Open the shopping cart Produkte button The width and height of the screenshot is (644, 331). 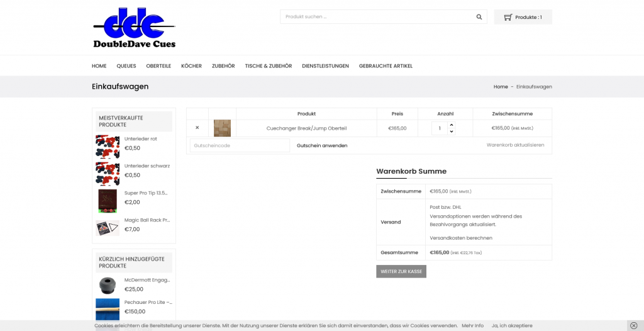click(x=523, y=17)
